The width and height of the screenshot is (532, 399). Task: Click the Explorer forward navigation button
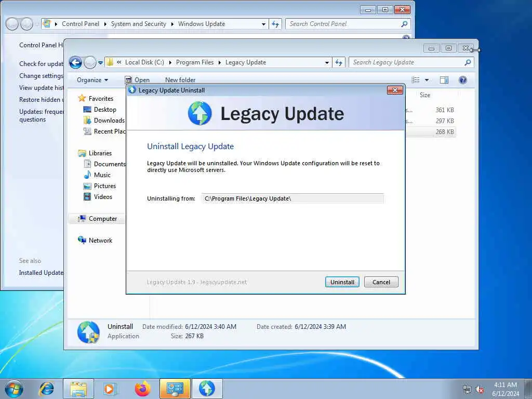tap(90, 62)
